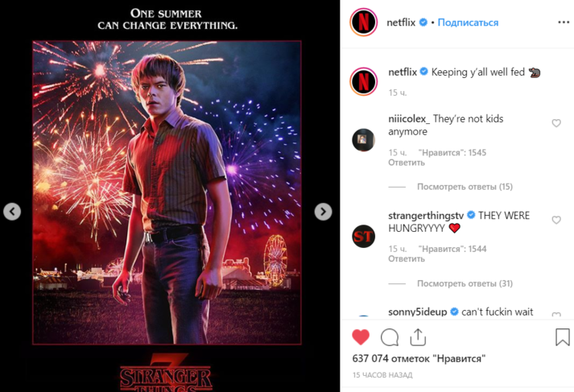This screenshot has height=392, width=574.
Task: Go to the previous carousel image
Action: pos(12,212)
